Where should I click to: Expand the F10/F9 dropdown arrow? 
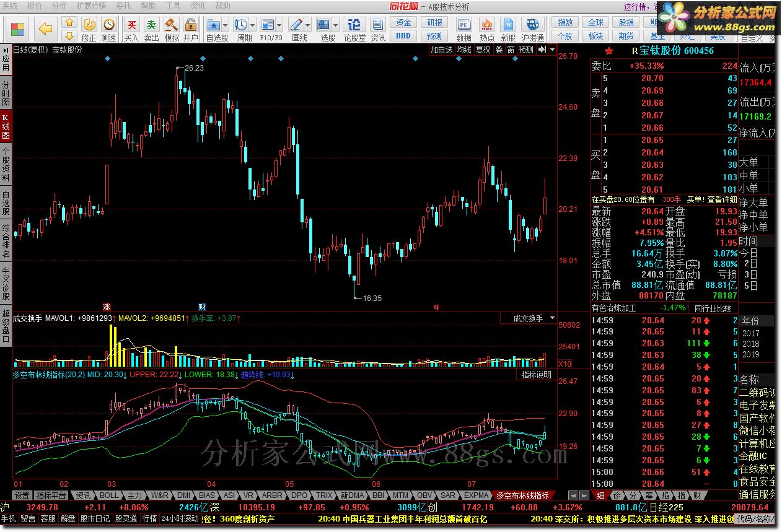point(279,25)
